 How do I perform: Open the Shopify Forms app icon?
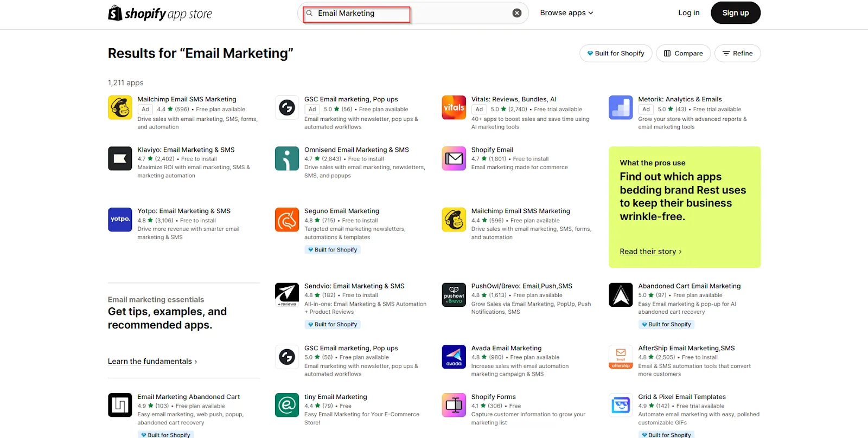tap(454, 405)
